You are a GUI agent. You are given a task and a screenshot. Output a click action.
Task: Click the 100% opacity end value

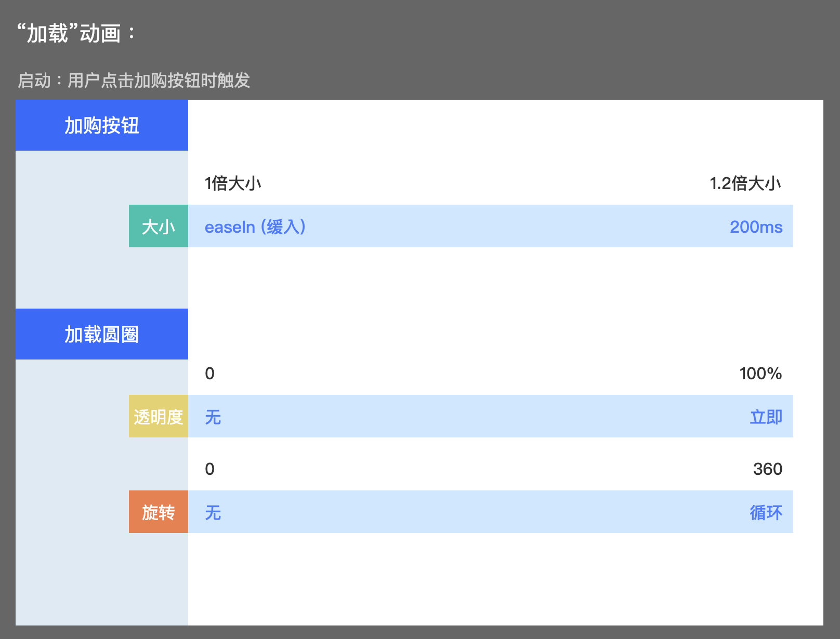point(760,374)
